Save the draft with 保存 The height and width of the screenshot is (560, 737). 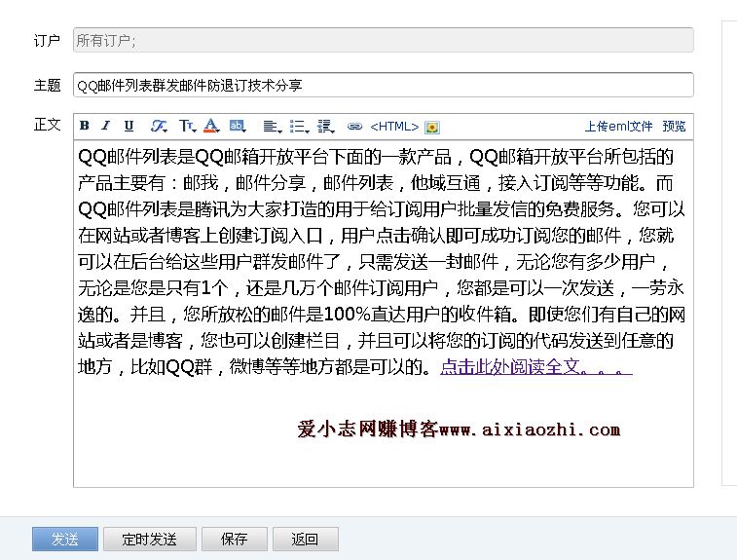(x=234, y=539)
